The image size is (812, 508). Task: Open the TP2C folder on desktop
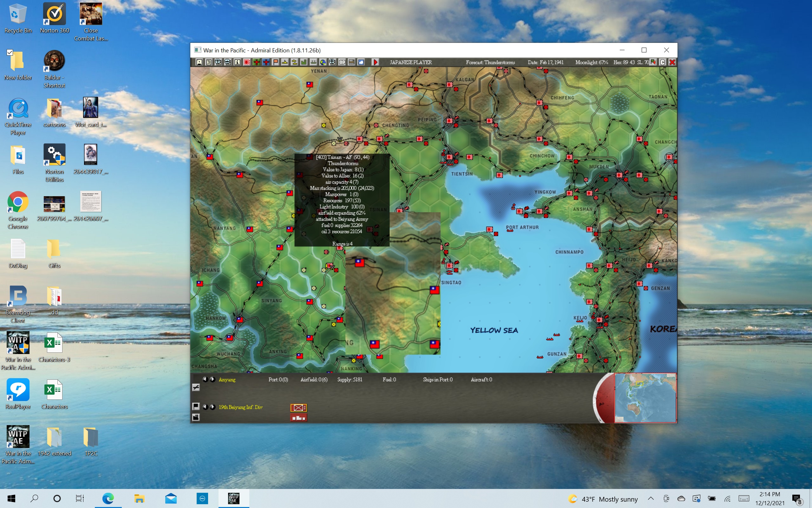91,441
